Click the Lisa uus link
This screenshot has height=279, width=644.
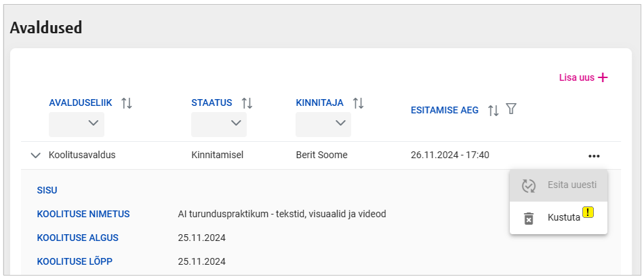576,77
